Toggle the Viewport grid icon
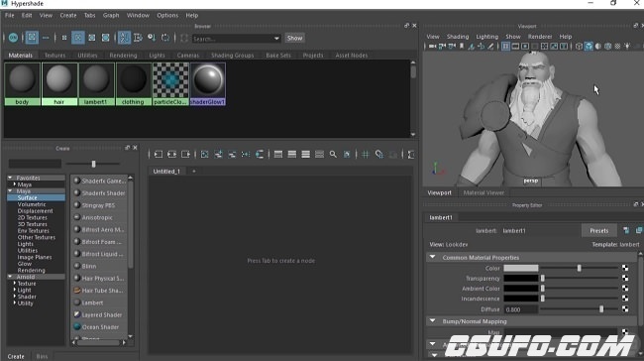The image size is (644, 361). [x=505, y=47]
